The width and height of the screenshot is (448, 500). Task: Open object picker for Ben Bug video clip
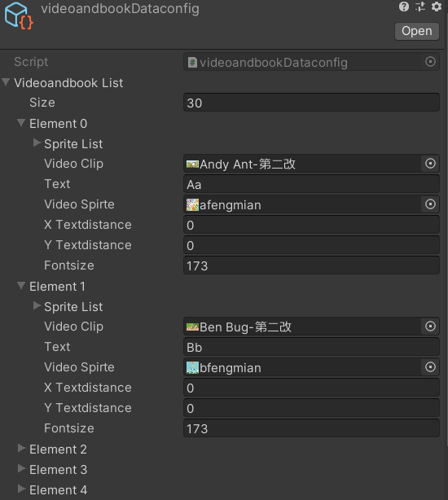click(x=430, y=327)
